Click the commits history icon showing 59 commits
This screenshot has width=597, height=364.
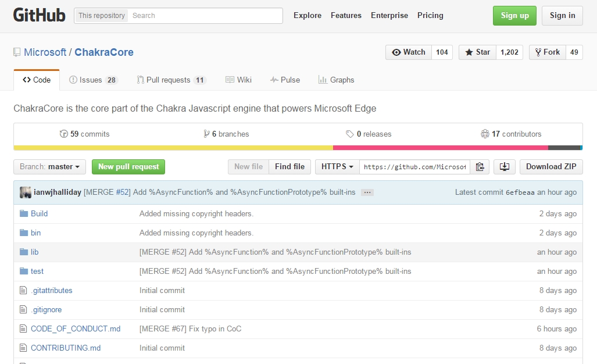[65, 133]
